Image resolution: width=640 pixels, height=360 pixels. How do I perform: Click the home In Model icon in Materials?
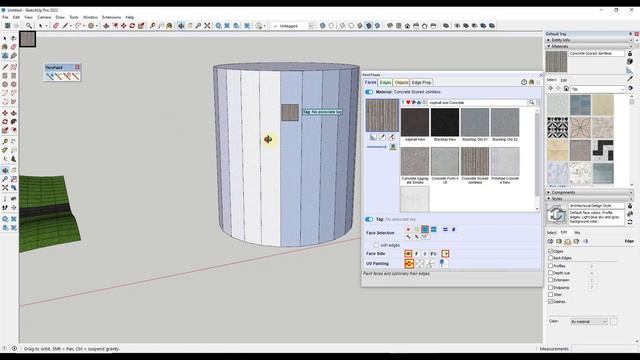[x=566, y=89]
